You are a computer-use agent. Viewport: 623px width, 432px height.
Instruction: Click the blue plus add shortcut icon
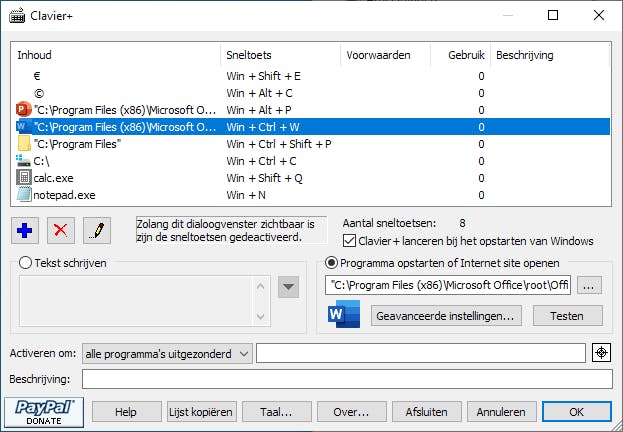(25, 230)
